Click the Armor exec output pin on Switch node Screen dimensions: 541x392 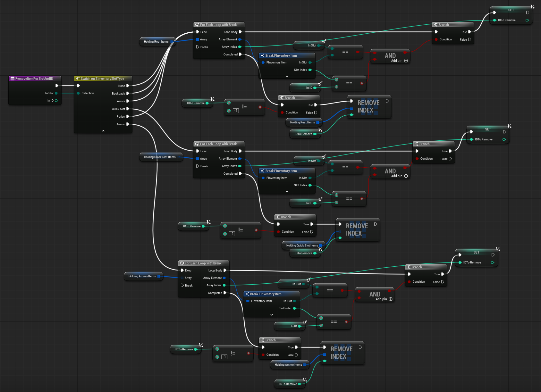(x=128, y=101)
